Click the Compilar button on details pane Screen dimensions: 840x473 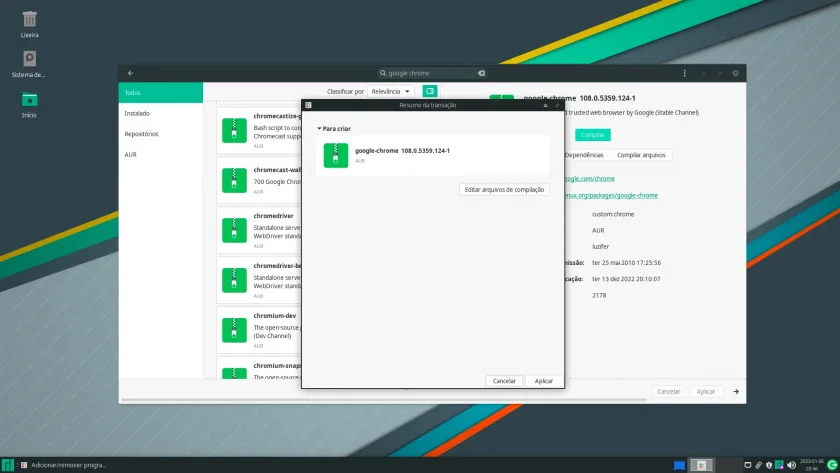(592, 135)
